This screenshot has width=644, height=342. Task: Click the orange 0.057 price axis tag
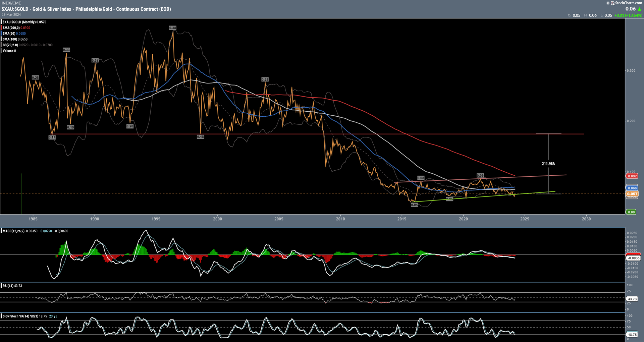pos(632,194)
